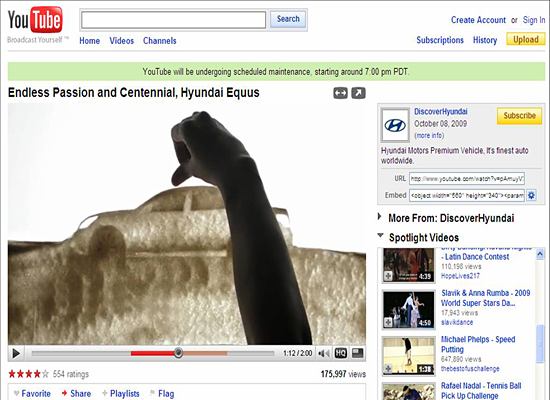Open Rafael Nadal Tennis Ball Pick Up Challenge
Viewport: 550px width, 400px height.
481,391
